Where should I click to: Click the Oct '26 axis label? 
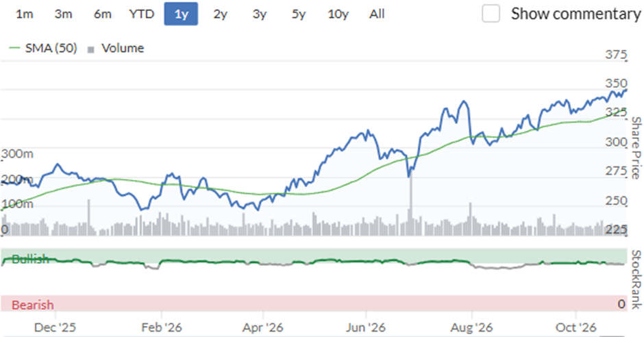click(575, 327)
